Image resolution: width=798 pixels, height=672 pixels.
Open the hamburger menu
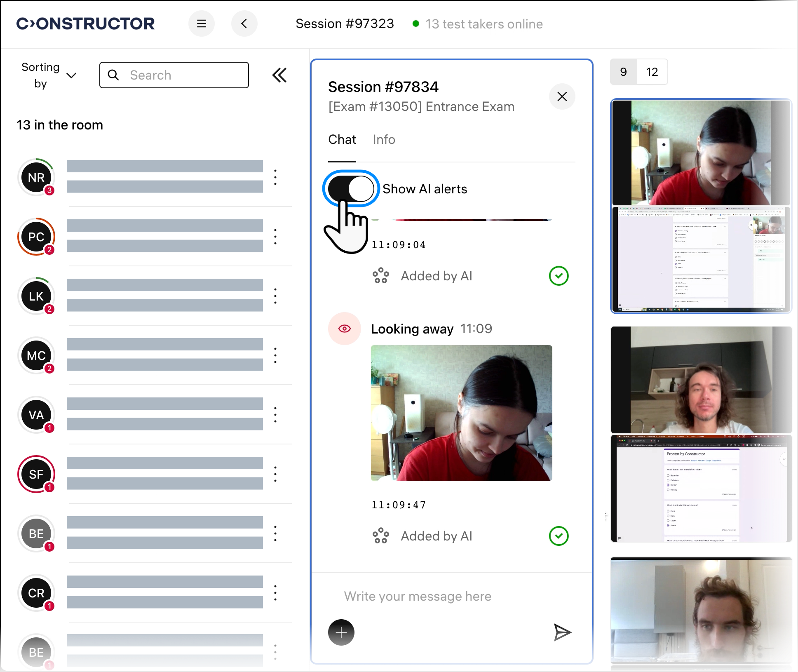pyautogui.click(x=201, y=23)
